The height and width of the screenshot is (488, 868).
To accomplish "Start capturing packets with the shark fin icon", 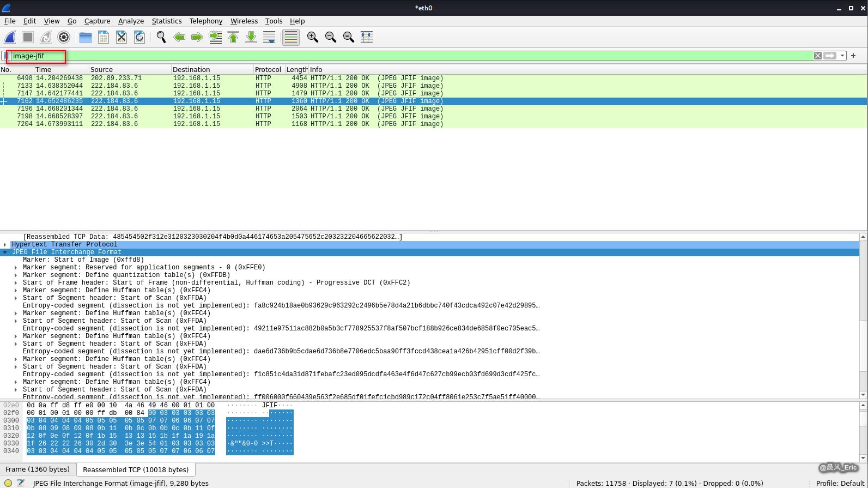I will [10, 37].
